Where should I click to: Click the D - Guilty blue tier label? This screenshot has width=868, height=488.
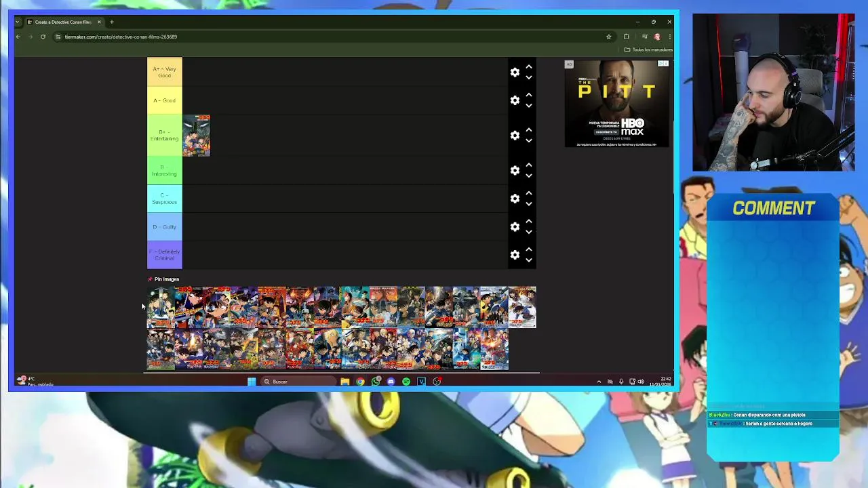click(165, 226)
